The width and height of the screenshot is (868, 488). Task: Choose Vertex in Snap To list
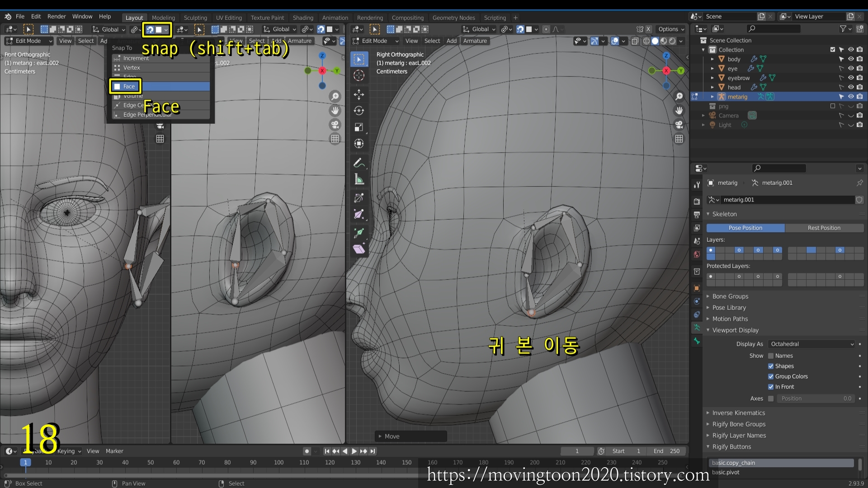click(161, 68)
